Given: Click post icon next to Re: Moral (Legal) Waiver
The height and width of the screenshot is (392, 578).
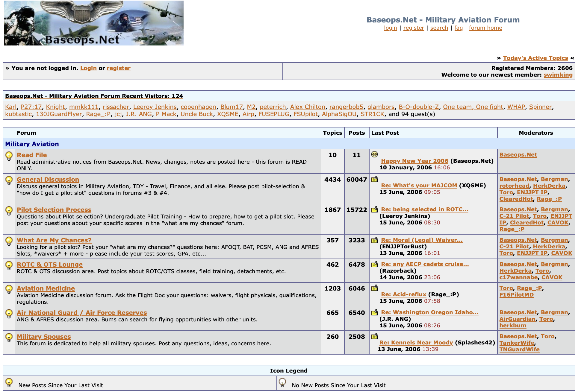Looking at the screenshot, I should 374,240.
